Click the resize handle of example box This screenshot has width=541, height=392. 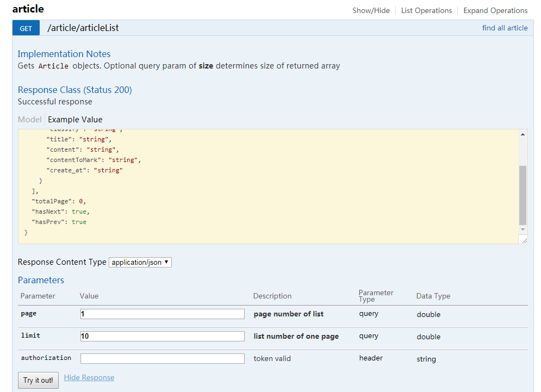pos(524,240)
